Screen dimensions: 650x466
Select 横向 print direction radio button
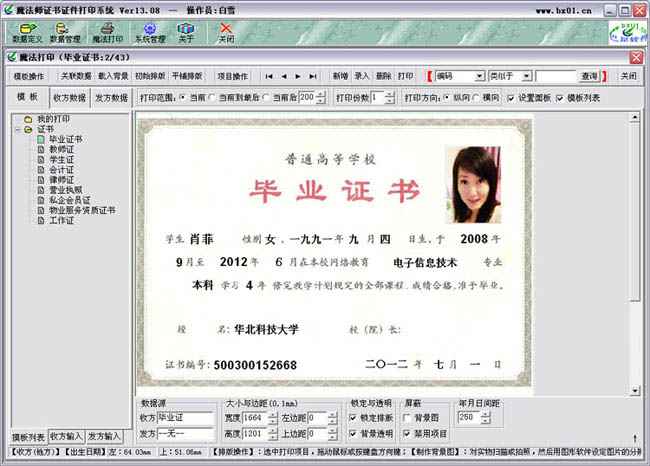click(x=475, y=98)
